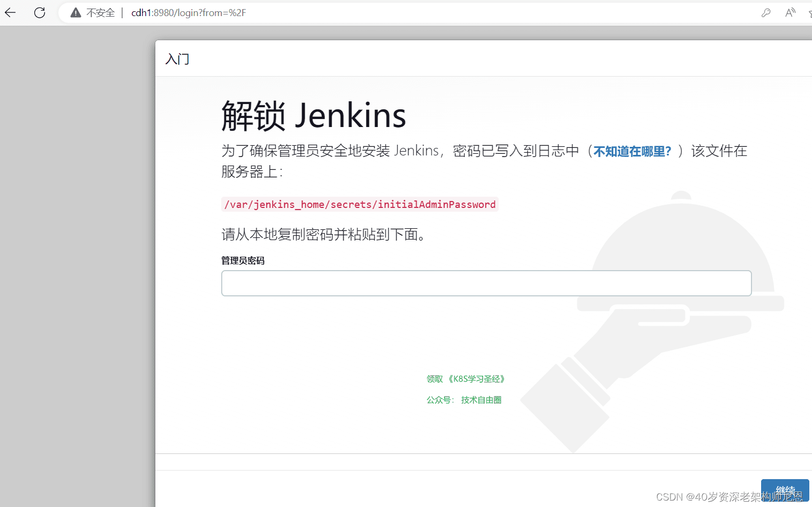Screen dimensions: 812x507
Task: Select the address bar URL text
Action: 189,13
